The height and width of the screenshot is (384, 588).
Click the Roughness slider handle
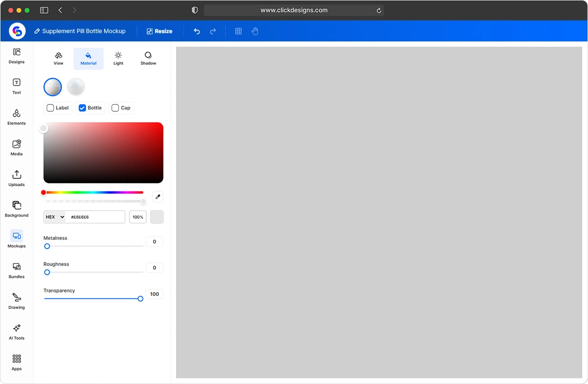(x=47, y=272)
